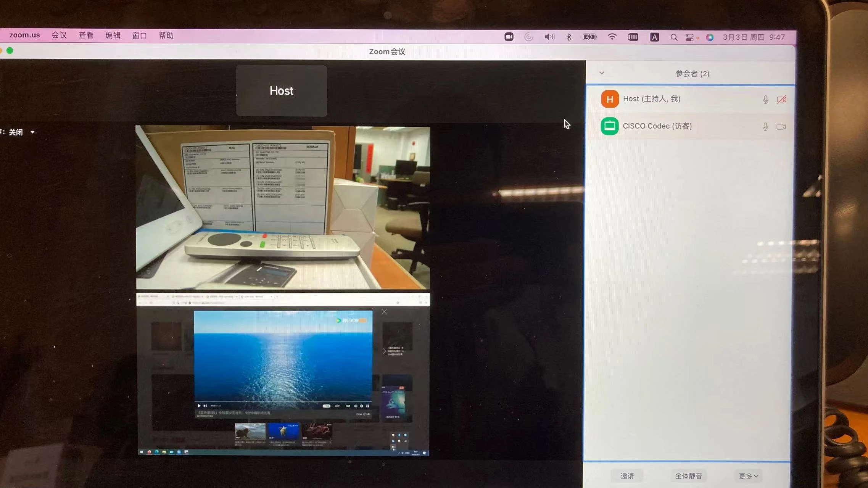Toggle Host's disabled camera icon
This screenshot has width=868, height=488.
tap(781, 100)
